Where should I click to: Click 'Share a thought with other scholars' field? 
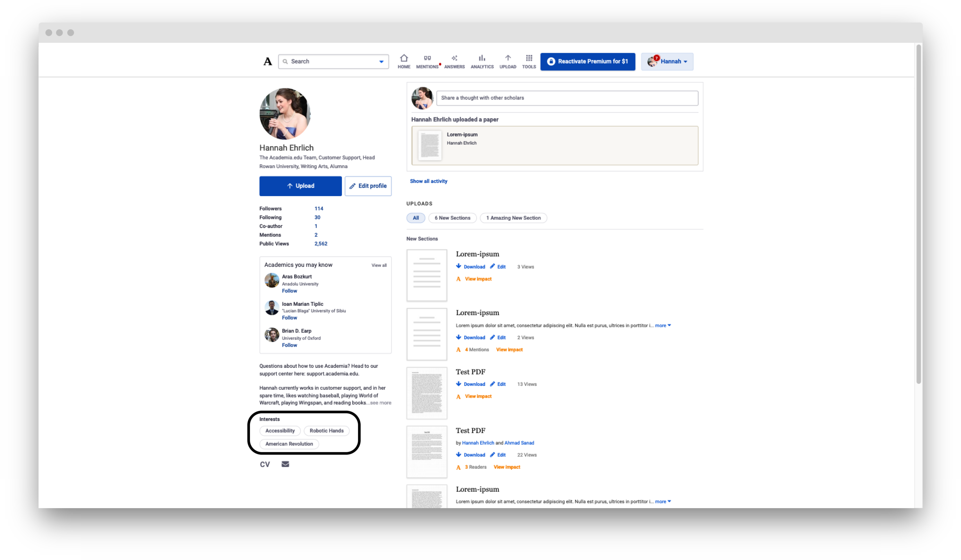[x=567, y=98]
